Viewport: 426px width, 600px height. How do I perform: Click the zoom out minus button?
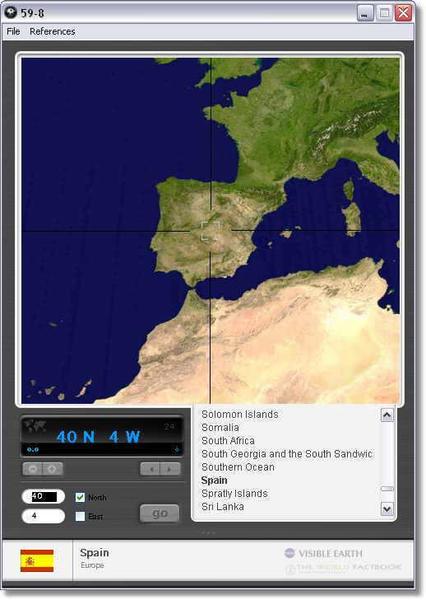tap(33, 469)
